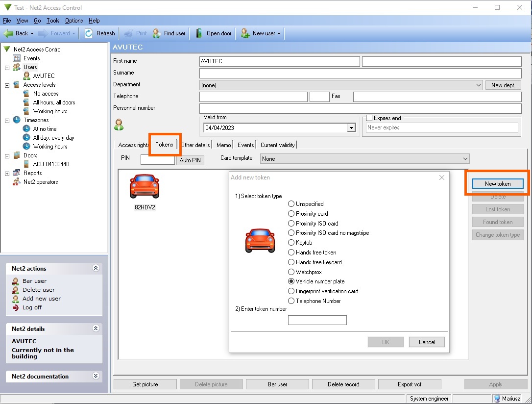
Task: Click Cancel in Add new token dialog
Action: (427, 342)
